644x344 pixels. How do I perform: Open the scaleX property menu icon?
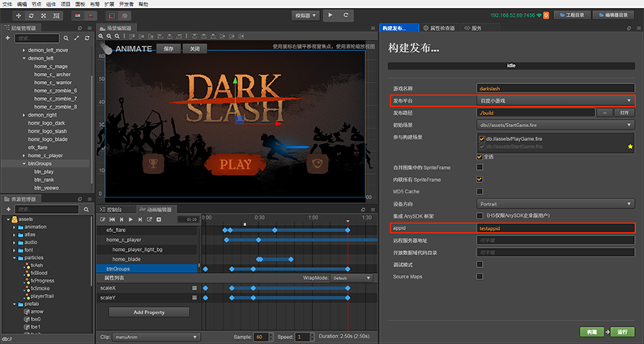tap(194, 287)
